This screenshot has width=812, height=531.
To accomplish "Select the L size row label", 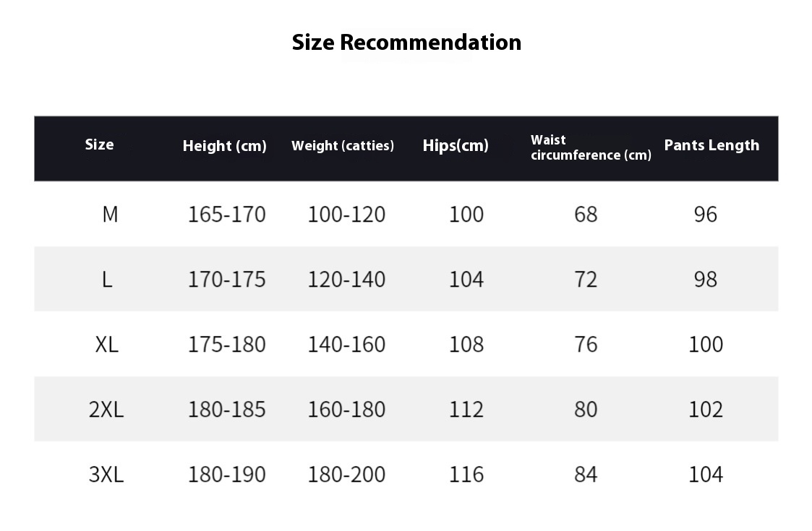I will coord(107,280).
